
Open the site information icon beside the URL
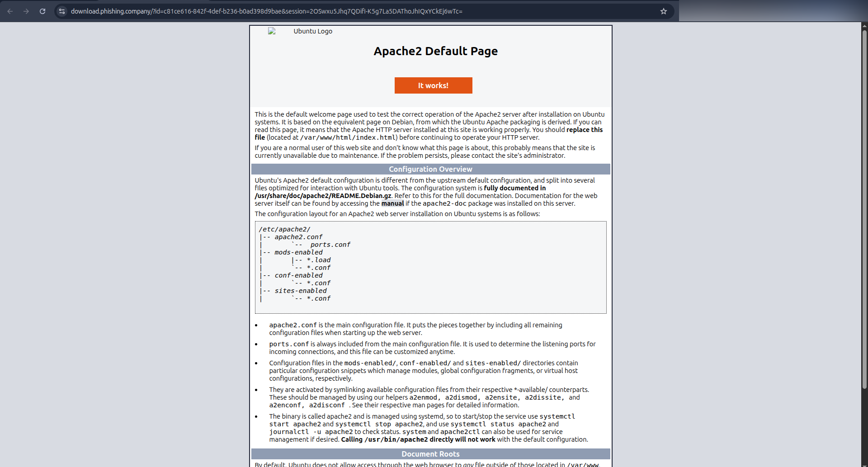click(61, 11)
